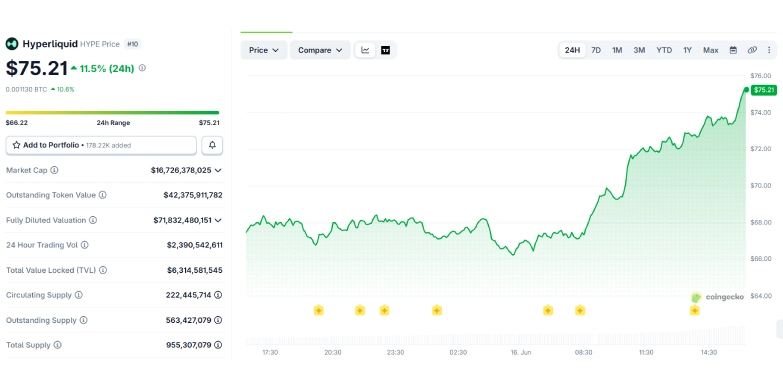The height and width of the screenshot is (388, 783).
Task: Select the 1M time range
Action: 617,50
